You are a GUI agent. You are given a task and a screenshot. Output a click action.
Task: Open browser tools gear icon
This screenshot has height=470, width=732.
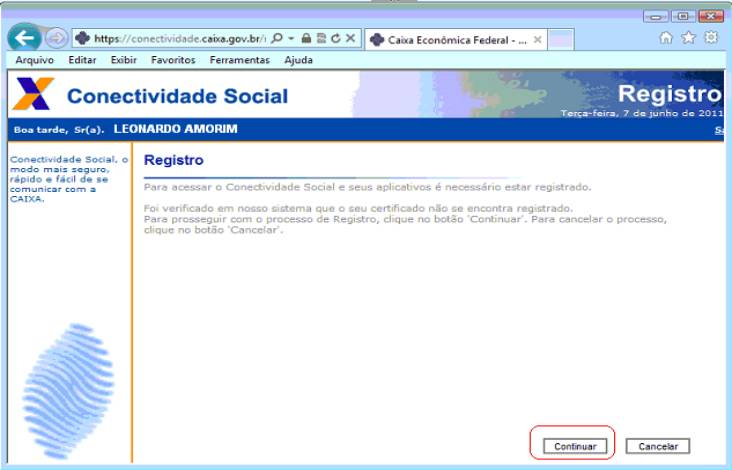(711, 37)
